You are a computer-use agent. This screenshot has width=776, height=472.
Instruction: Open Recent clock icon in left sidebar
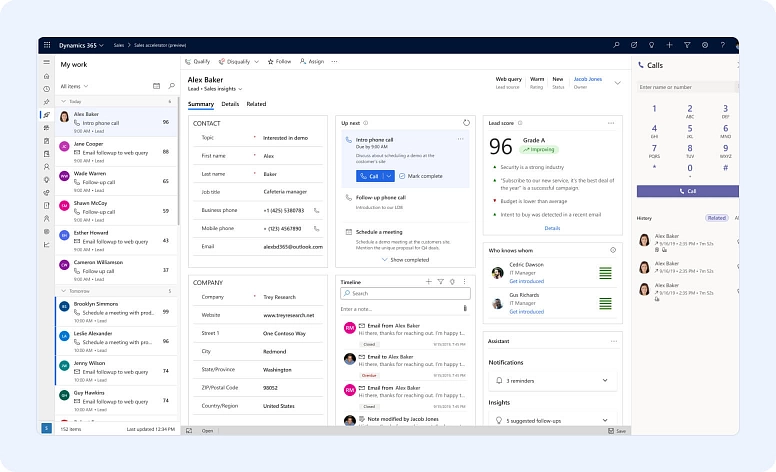[47, 89]
